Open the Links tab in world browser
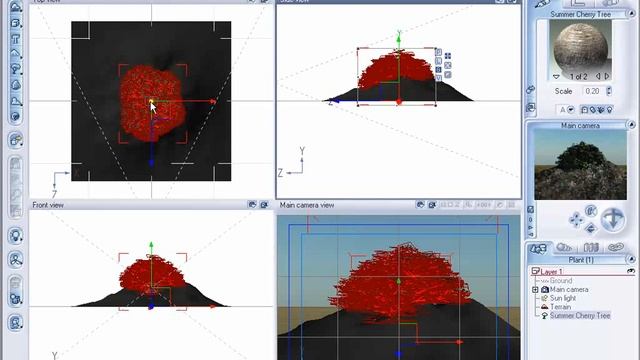 pyautogui.click(x=616, y=247)
